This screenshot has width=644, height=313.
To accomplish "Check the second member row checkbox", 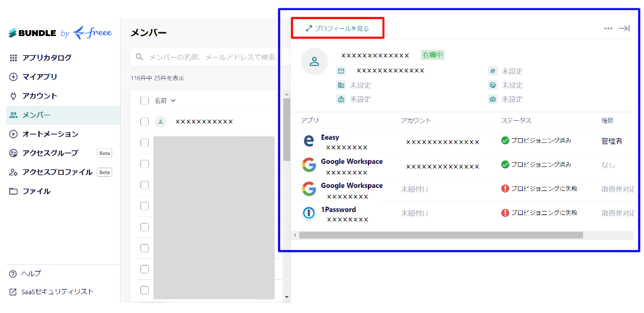I will tap(145, 142).
